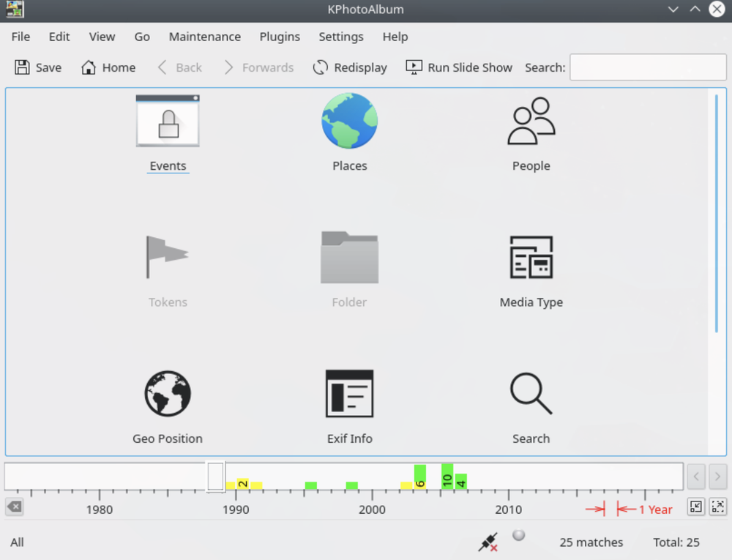The height and width of the screenshot is (560, 732).
Task: Open the Go menu
Action: click(x=142, y=37)
